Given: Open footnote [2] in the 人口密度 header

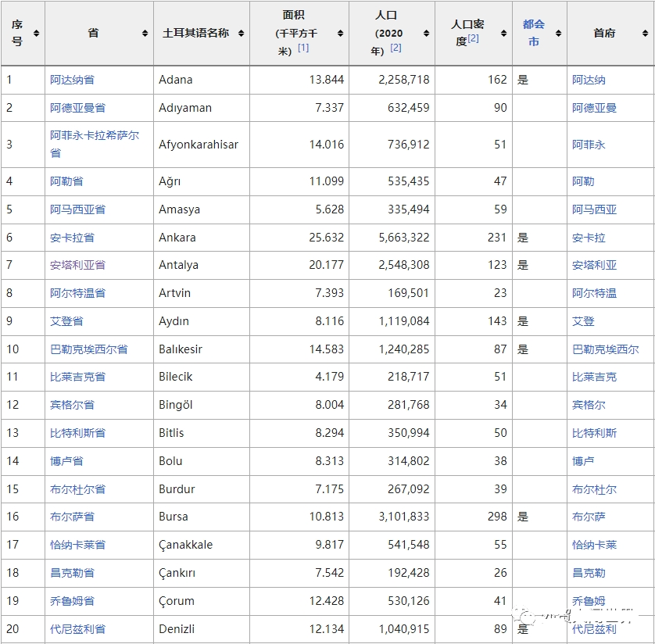Looking at the screenshot, I should [x=473, y=39].
